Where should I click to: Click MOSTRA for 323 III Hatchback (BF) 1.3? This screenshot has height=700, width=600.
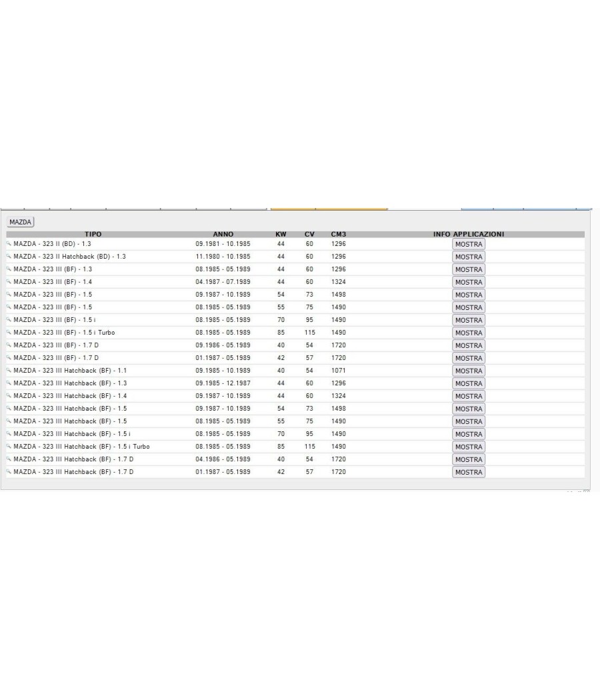469,383
